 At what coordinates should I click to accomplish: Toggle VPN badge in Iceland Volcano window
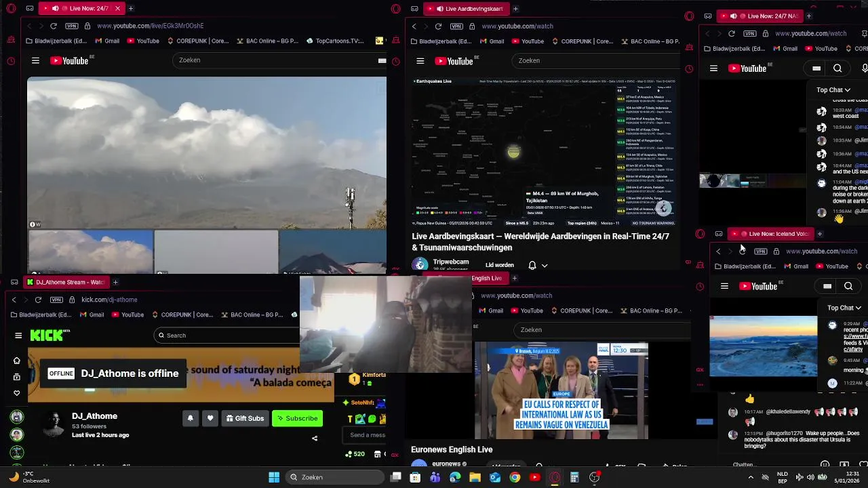pos(761,251)
